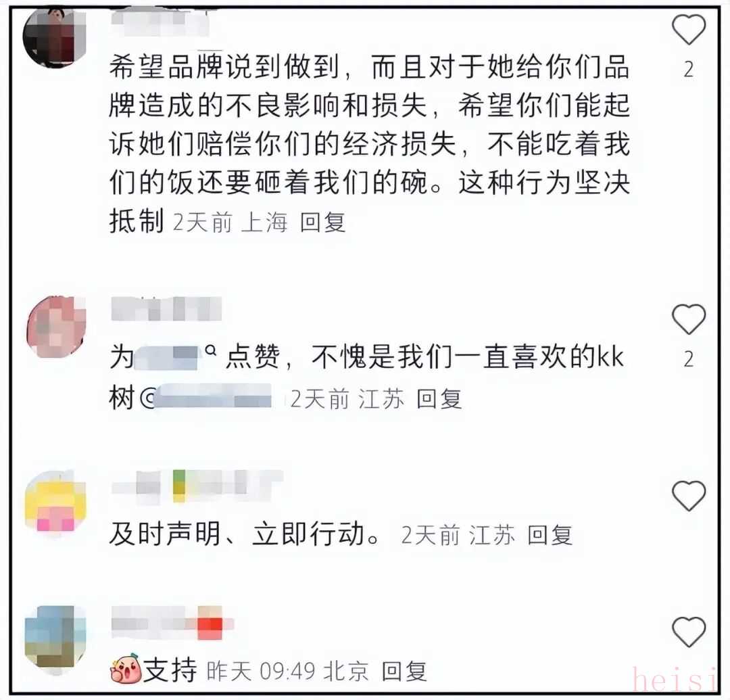Open the yellow-haired avatar profile
This screenshot has height=700, width=730.
pyautogui.click(x=56, y=502)
